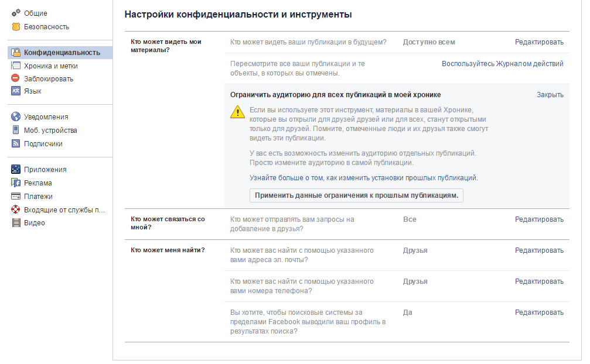The image size is (590, 364).
Task: Click the red blocking icon beside Заблокировать
Action: point(16,79)
